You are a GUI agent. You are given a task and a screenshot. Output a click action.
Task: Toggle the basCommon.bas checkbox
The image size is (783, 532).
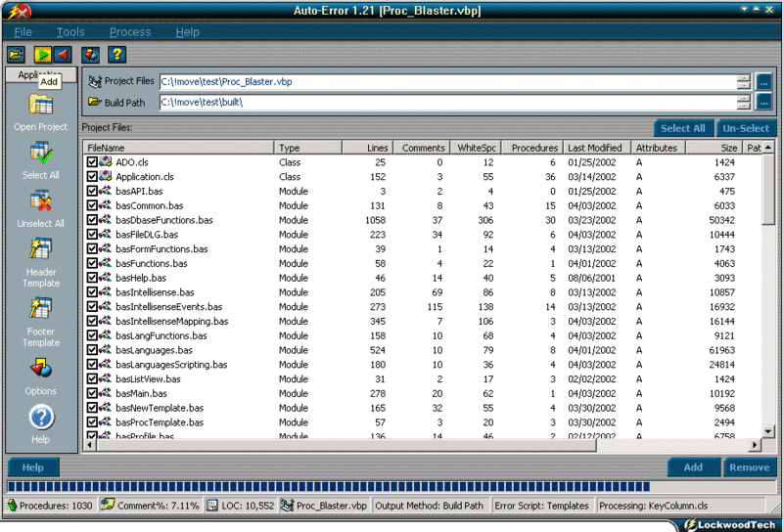92,205
